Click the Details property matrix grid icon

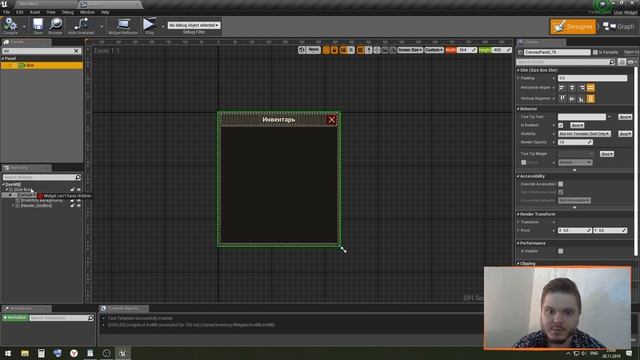tap(622, 62)
